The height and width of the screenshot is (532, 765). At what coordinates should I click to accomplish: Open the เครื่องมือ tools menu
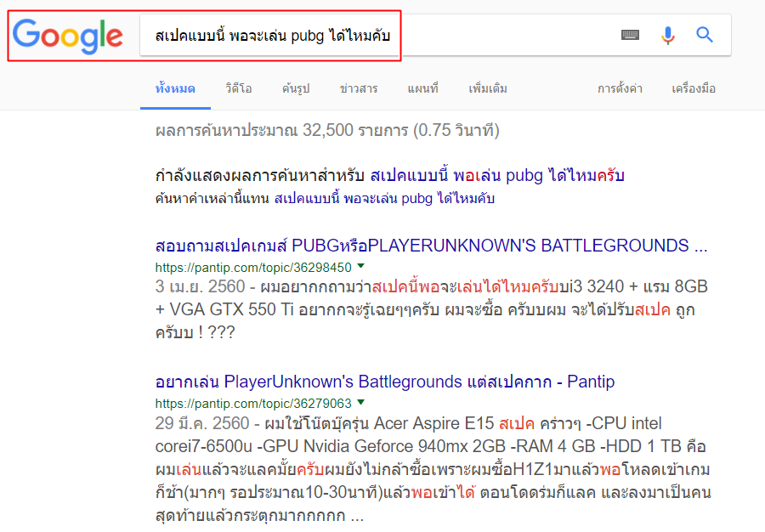pos(694,88)
